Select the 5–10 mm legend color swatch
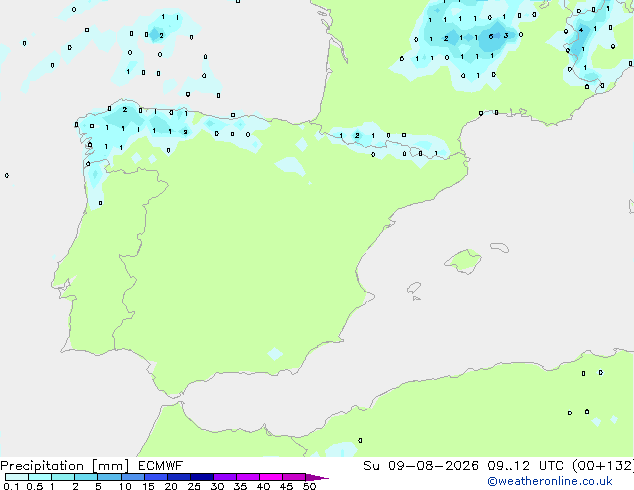Image resolution: width=634 pixels, height=490 pixels. tap(109, 477)
